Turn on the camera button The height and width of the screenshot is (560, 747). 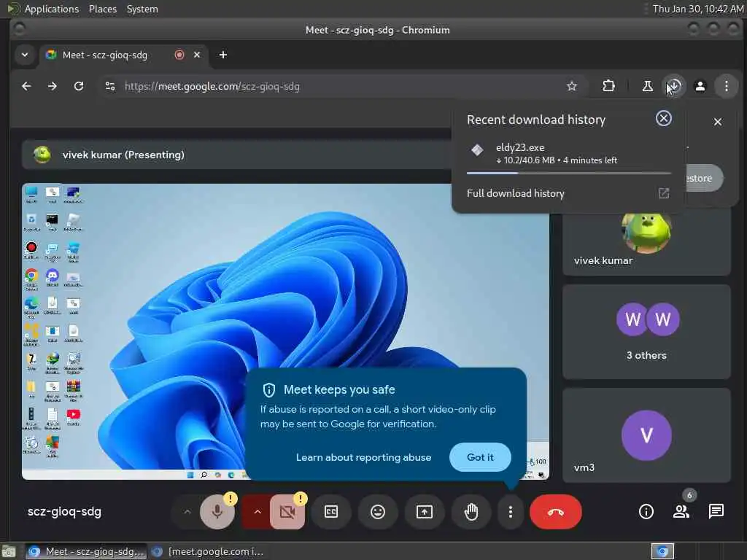(287, 512)
